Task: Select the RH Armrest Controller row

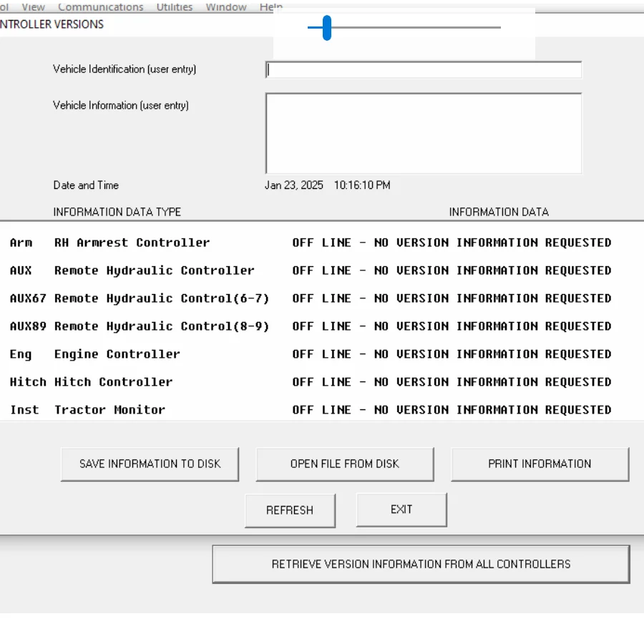Action: point(311,243)
